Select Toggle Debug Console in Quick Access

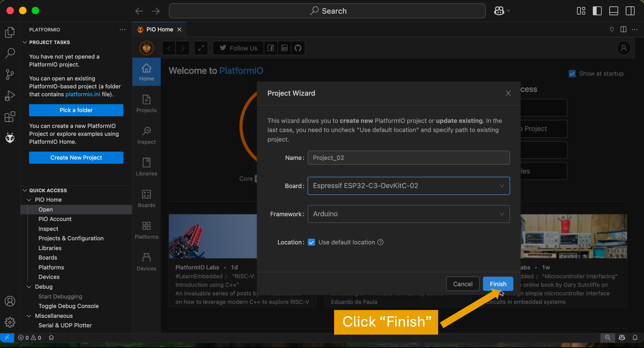click(x=69, y=306)
